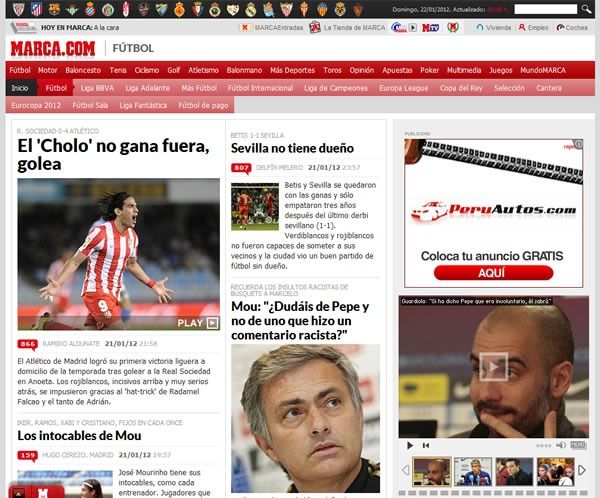Click the search text field

pos(544,9)
